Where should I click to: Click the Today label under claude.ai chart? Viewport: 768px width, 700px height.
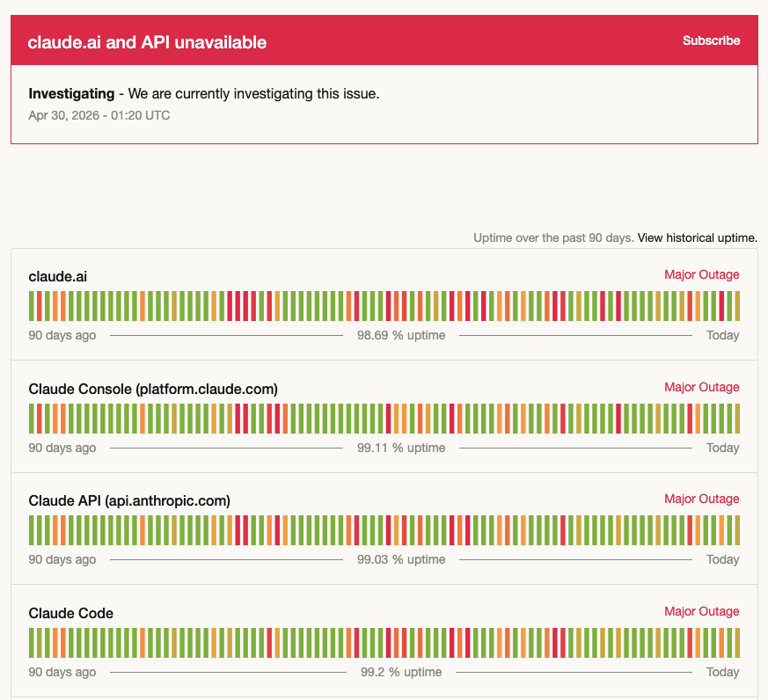point(722,335)
